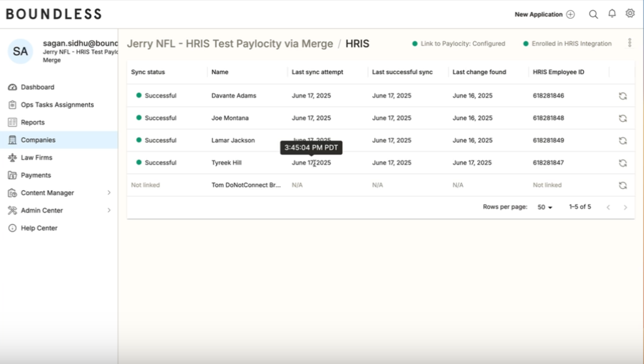Click Joe Montana's Last change found date

click(x=472, y=118)
